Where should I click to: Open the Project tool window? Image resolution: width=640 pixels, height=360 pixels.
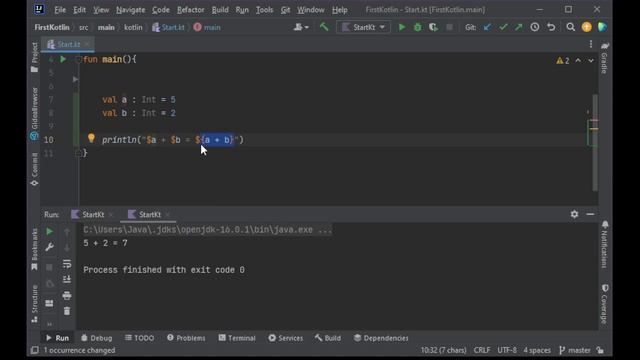tap(35, 57)
